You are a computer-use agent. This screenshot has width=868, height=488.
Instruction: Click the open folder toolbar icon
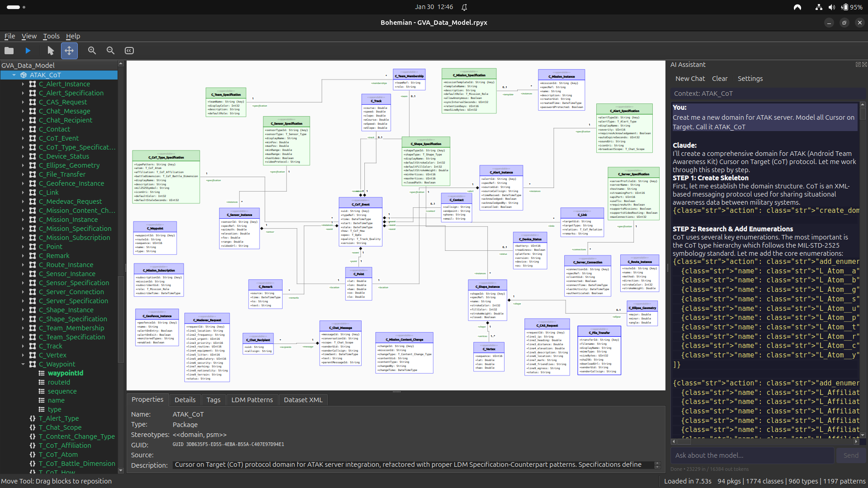[x=9, y=51]
